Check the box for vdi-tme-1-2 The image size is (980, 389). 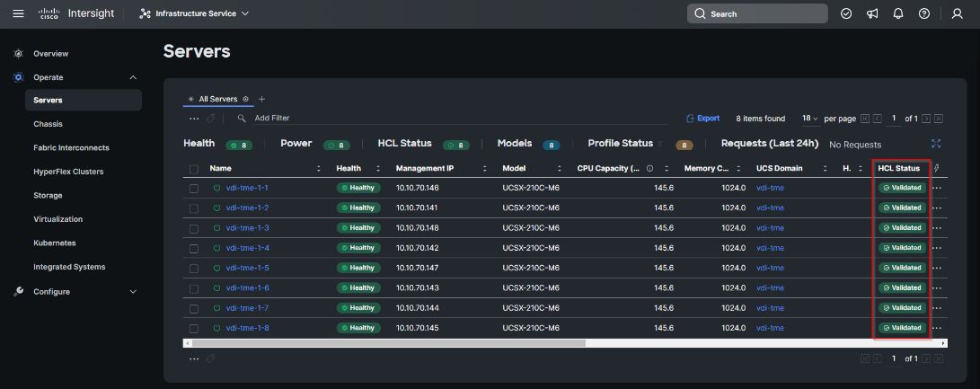tap(194, 208)
